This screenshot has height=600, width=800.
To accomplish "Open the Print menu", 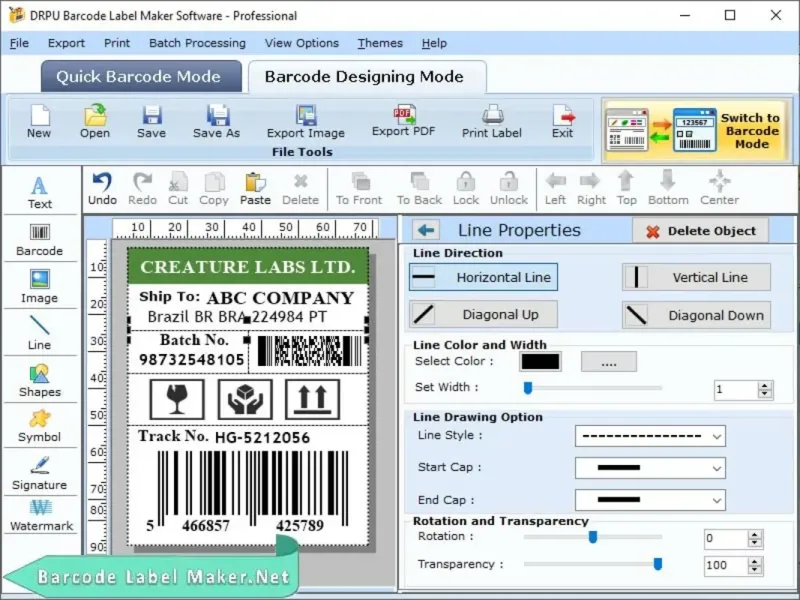I will coord(117,43).
